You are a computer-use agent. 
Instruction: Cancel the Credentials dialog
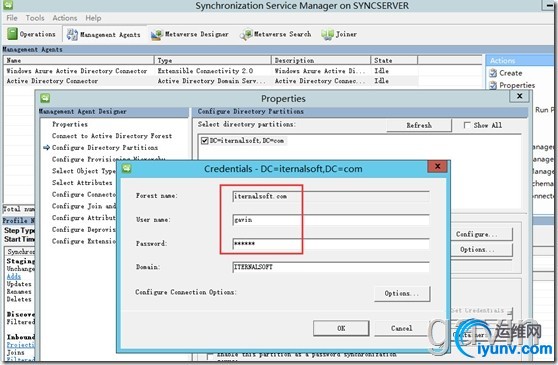(402, 328)
